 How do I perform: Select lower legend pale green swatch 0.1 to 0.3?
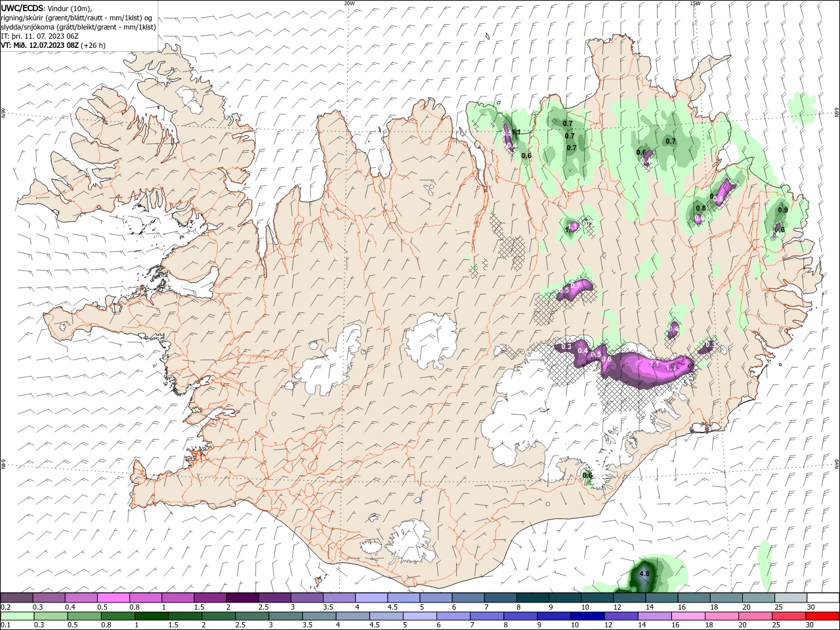click(18, 616)
